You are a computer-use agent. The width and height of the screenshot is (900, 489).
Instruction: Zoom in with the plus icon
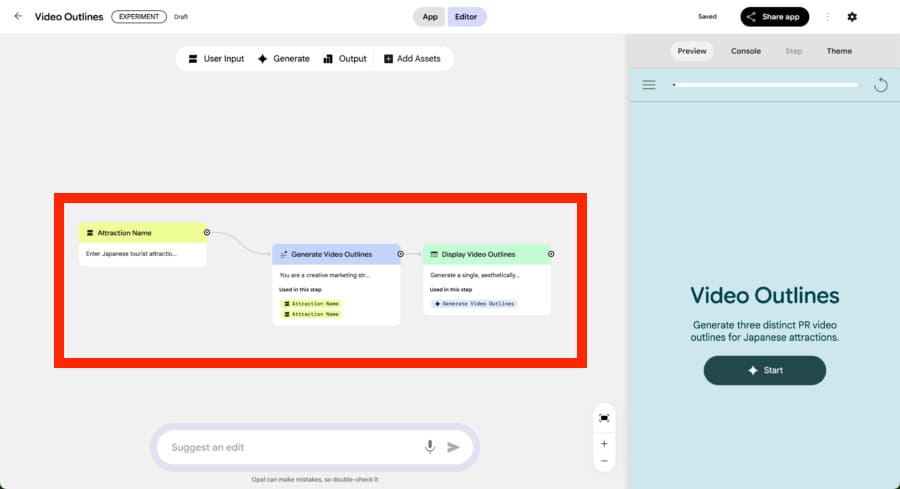pyautogui.click(x=604, y=443)
